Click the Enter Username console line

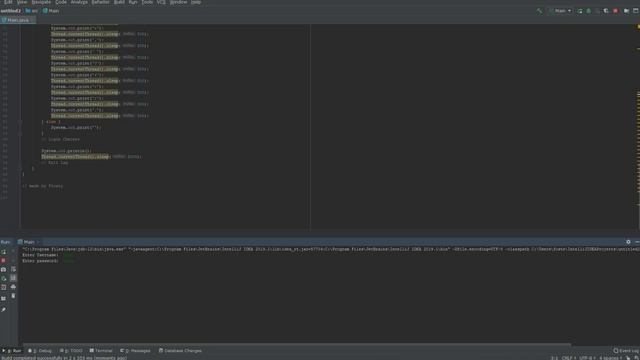click(47, 255)
